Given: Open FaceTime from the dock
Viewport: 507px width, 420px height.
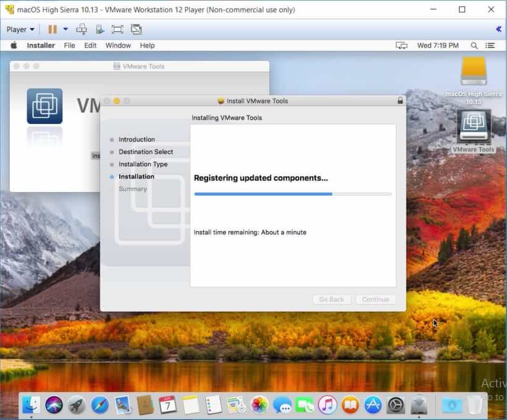Looking at the screenshot, I should [304, 405].
